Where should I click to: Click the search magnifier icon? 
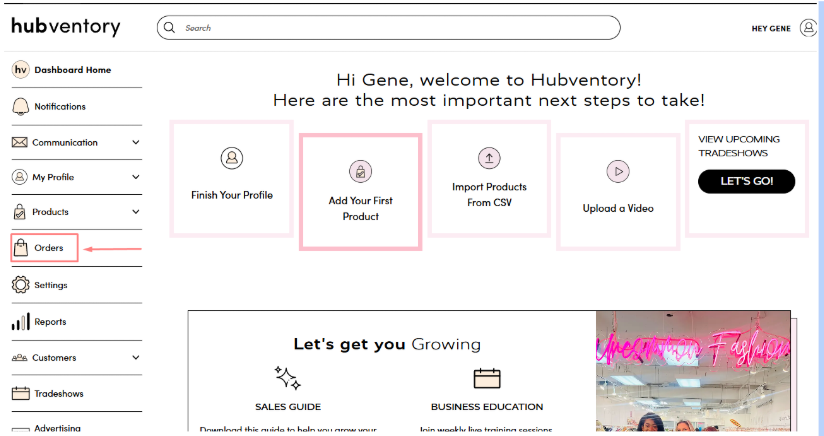click(169, 27)
